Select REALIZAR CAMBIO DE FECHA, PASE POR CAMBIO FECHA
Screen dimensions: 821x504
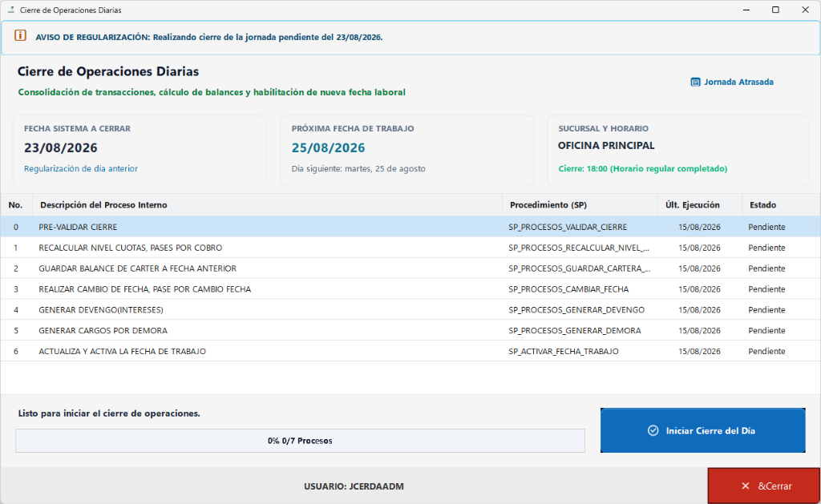[x=145, y=289]
